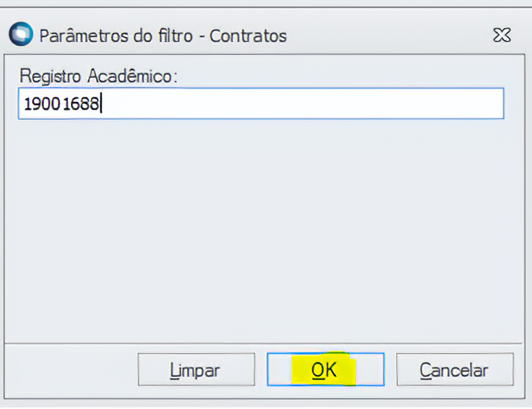Open the system menu from the title bar icon
The image size is (532, 409).
(21, 35)
